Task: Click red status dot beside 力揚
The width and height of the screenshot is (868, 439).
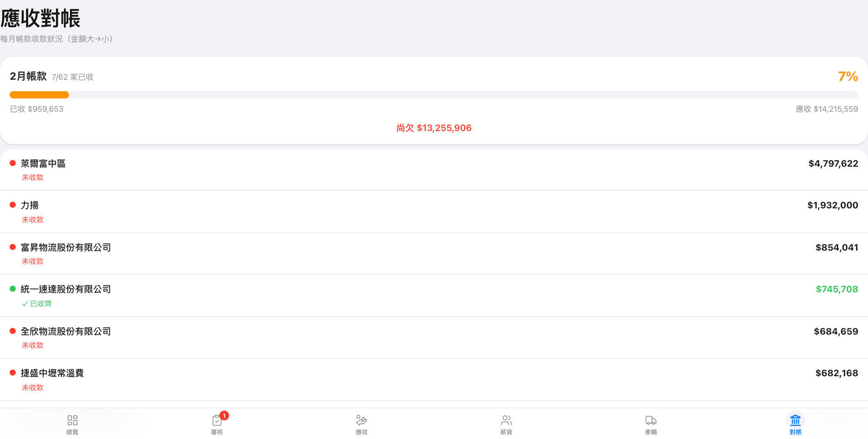Action: point(13,205)
